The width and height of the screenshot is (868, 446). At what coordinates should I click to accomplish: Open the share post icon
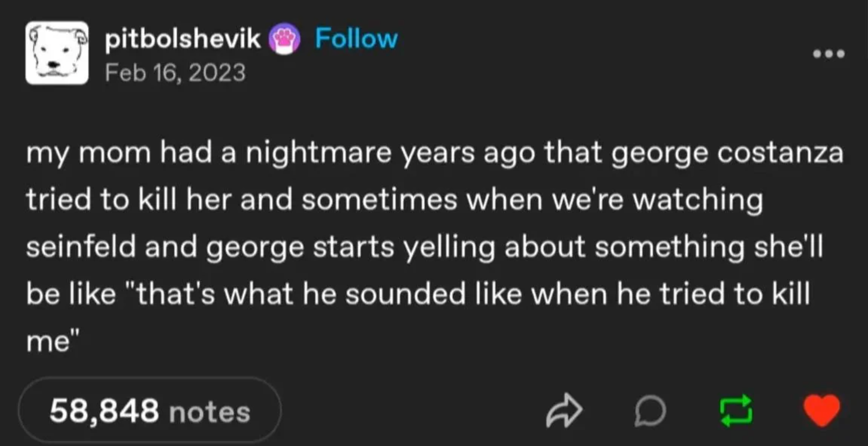(x=564, y=410)
